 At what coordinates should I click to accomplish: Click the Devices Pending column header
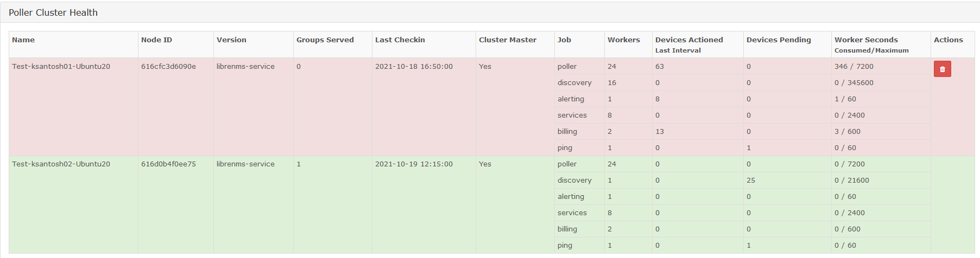[x=779, y=40]
